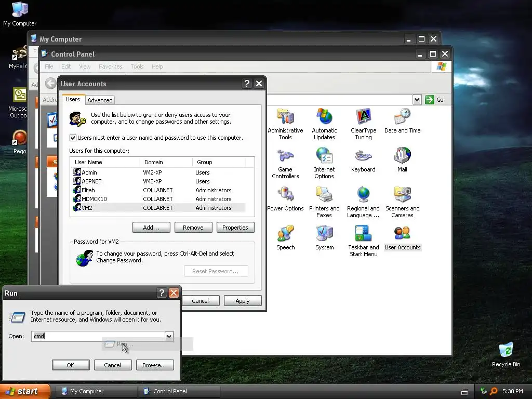
Task: Open Regional and Language options icon
Action: pos(363,202)
